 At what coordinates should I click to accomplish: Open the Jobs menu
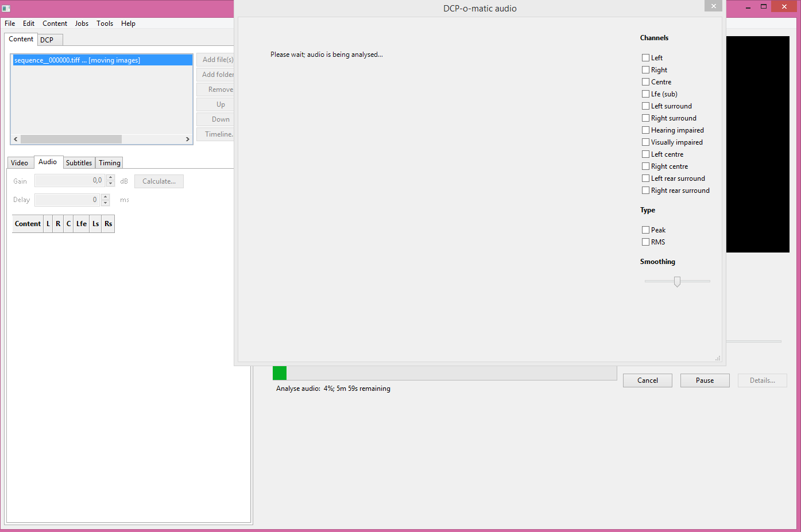pyautogui.click(x=82, y=24)
